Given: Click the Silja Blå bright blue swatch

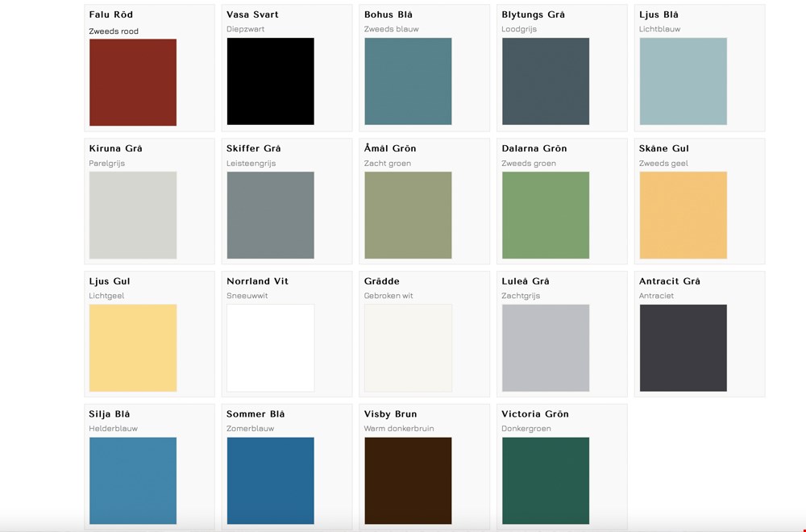Looking at the screenshot, I should [133, 481].
